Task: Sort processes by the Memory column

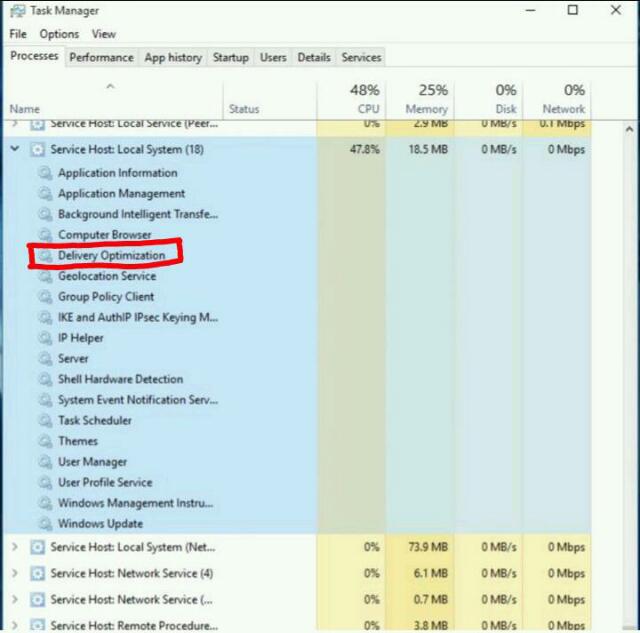Action: coord(426,99)
